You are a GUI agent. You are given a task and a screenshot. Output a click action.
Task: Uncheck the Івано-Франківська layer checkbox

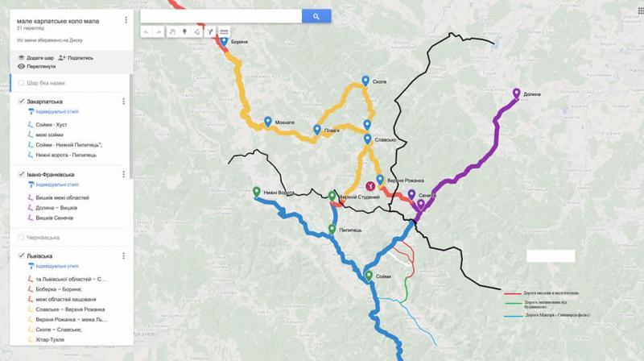[22, 174]
